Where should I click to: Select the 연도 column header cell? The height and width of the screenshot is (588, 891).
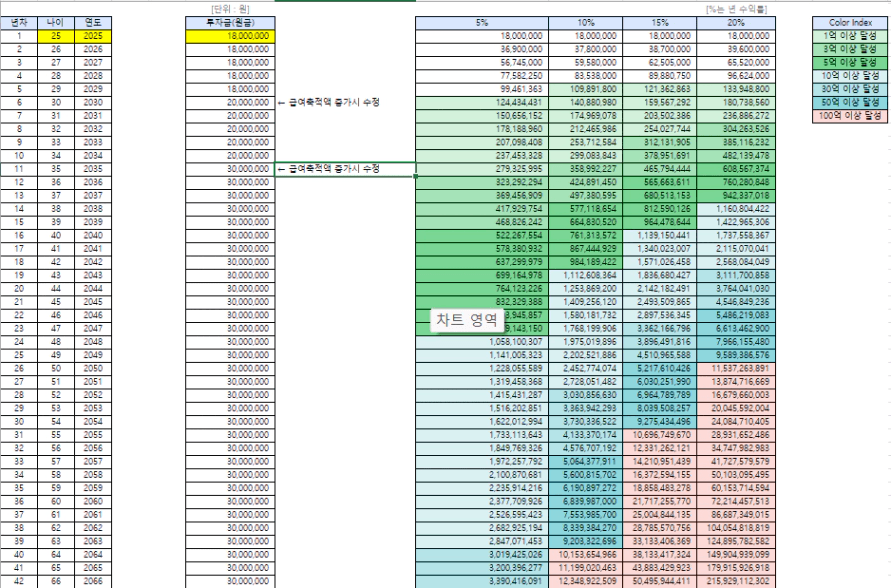pyautogui.click(x=92, y=22)
